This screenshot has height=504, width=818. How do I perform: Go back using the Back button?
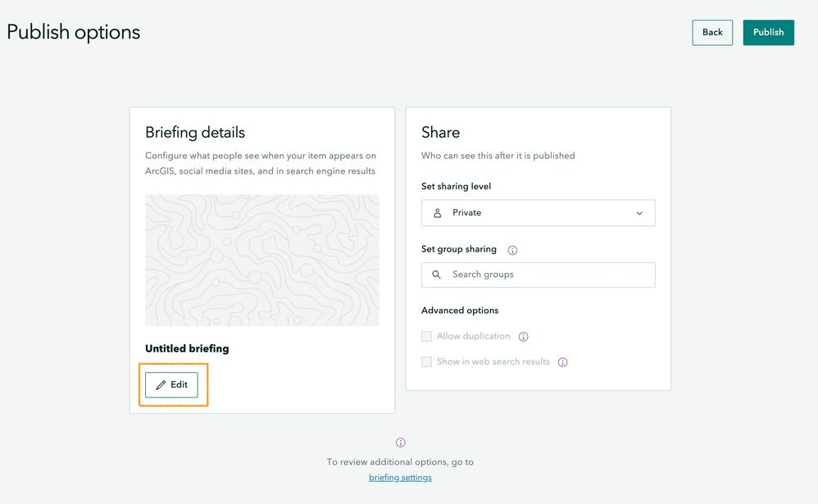tap(712, 32)
